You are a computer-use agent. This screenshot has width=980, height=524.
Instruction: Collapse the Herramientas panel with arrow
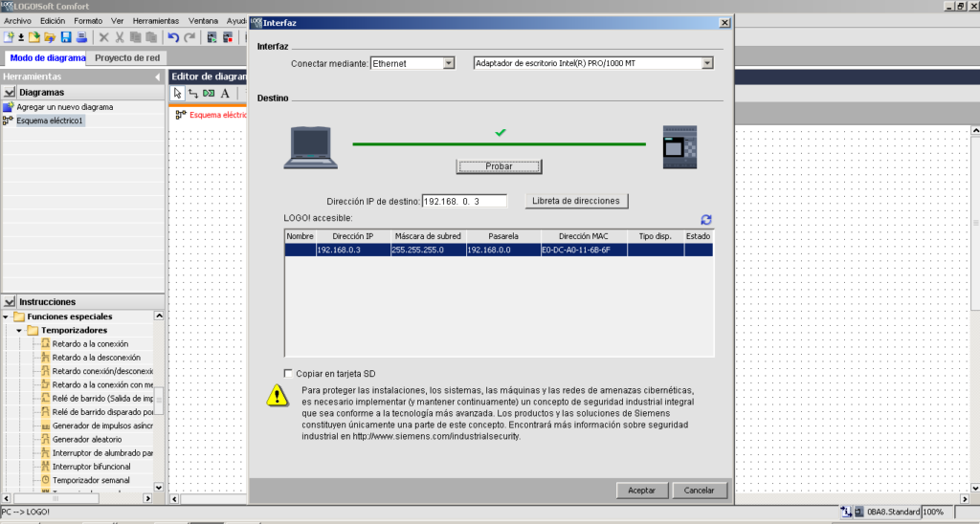(158, 76)
